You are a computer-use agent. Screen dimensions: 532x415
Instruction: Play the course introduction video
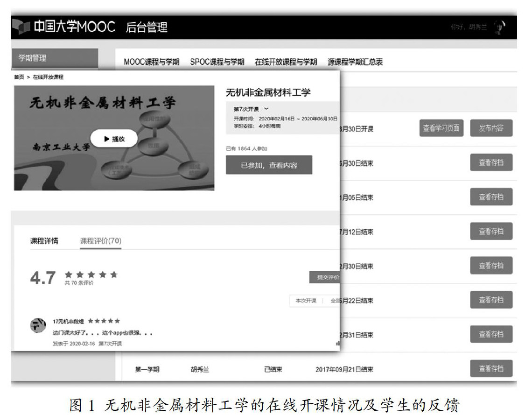[x=114, y=139]
